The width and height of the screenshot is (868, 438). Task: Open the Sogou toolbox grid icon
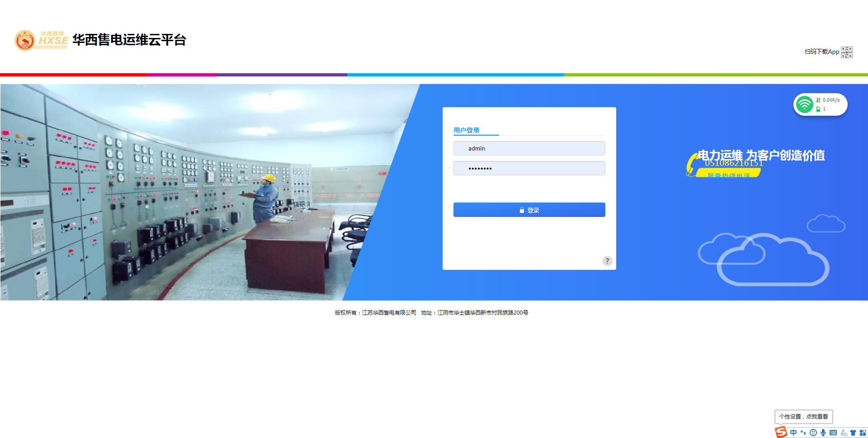coord(863,433)
